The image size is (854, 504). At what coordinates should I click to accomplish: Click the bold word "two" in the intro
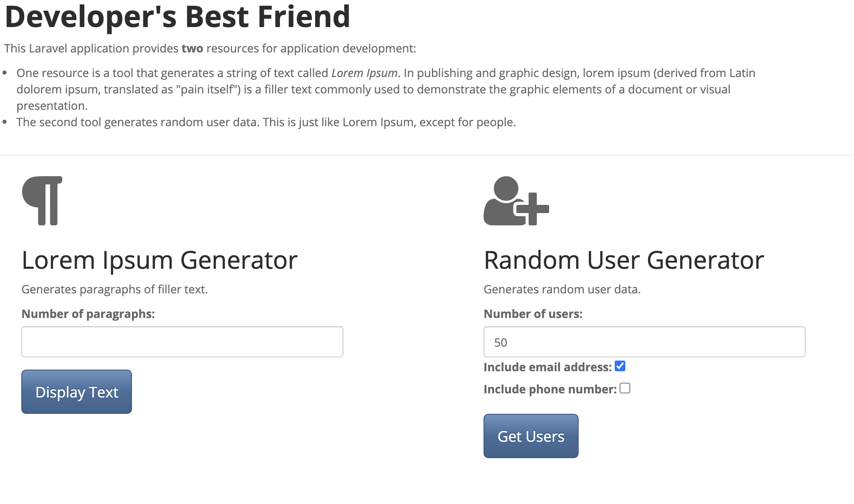coord(192,48)
